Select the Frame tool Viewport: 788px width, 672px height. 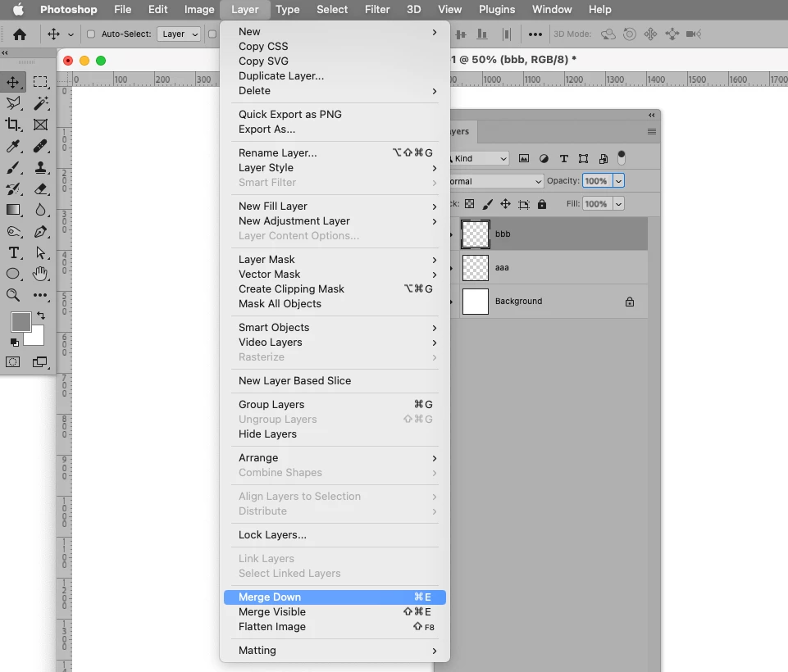(41, 124)
